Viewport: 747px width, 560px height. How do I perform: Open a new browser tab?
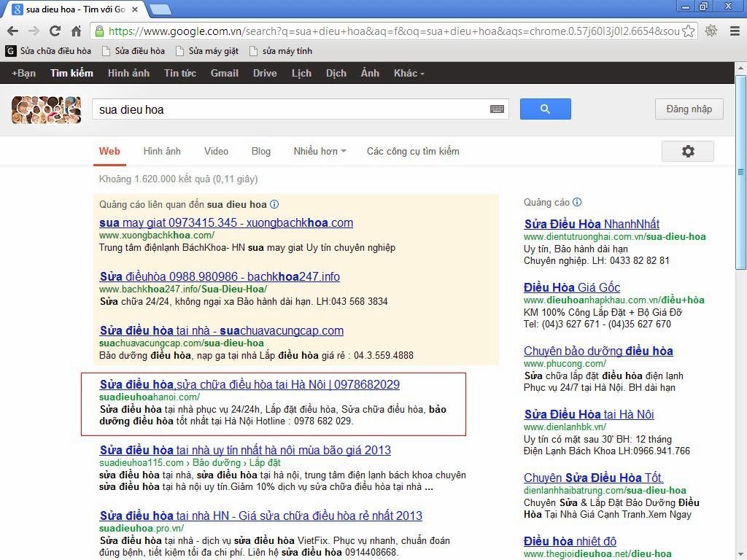(x=160, y=9)
